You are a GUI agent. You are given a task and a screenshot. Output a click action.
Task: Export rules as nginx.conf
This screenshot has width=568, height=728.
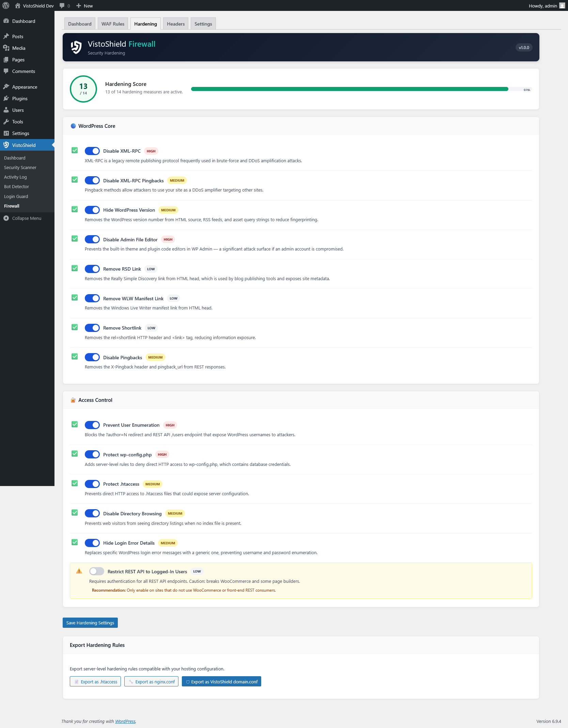point(151,681)
